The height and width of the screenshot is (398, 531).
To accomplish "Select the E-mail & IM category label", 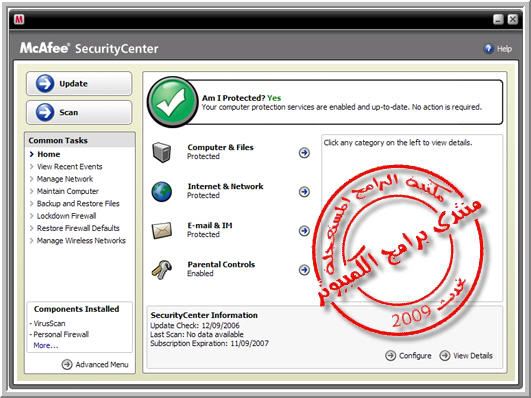I will coord(210,226).
